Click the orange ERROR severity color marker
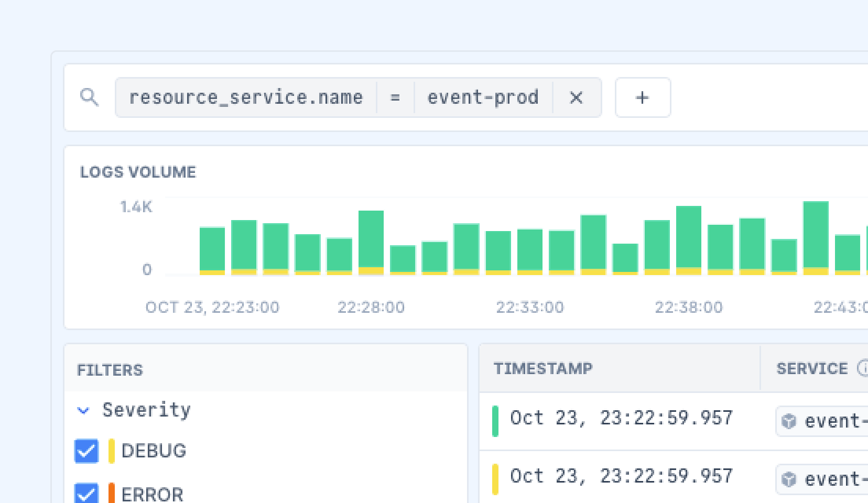This screenshot has width=868, height=503. [112, 494]
